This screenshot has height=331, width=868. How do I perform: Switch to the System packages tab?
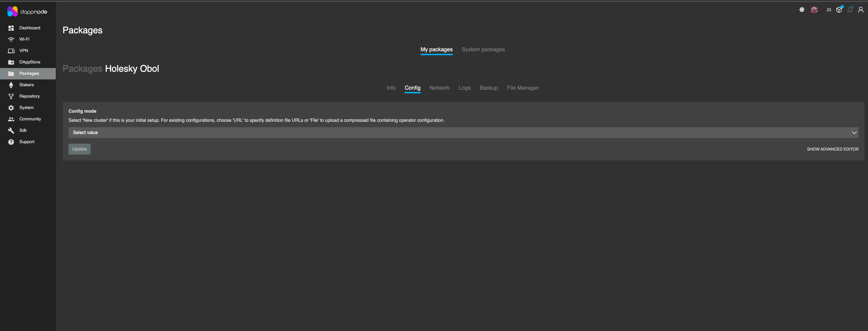pos(483,49)
